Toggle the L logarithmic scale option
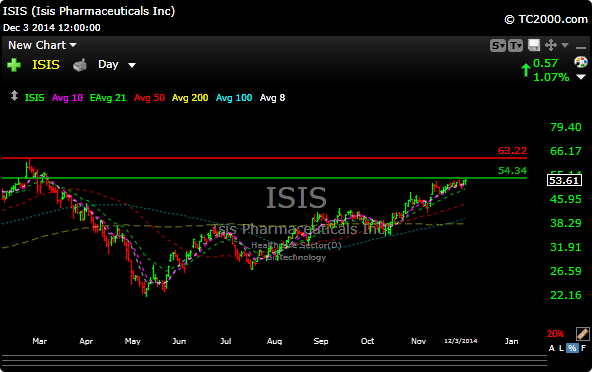The height and width of the screenshot is (372, 592). click(561, 348)
